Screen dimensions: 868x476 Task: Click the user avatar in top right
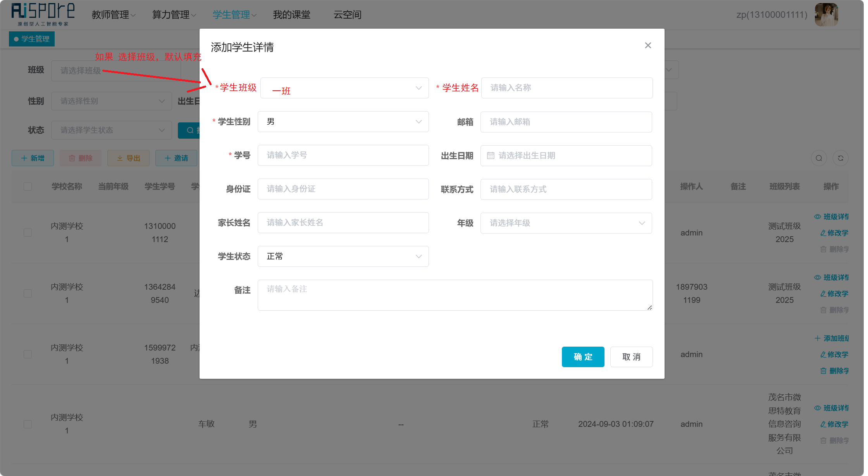click(826, 15)
